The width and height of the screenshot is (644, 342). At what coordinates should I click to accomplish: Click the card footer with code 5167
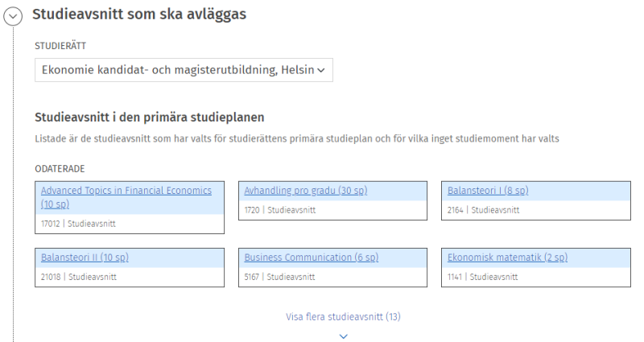(333, 277)
